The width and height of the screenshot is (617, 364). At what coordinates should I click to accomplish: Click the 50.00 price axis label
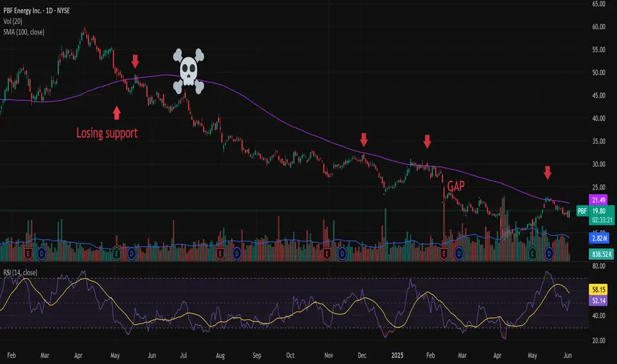[x=598, y=72]
